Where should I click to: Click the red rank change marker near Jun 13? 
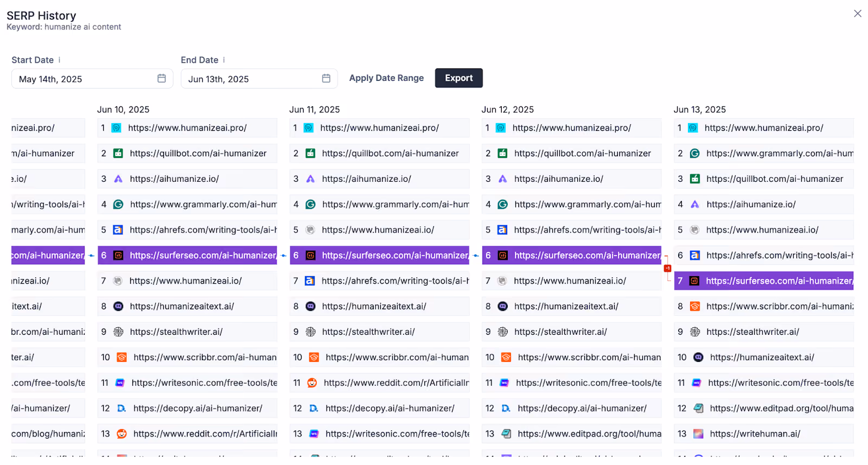667,269
